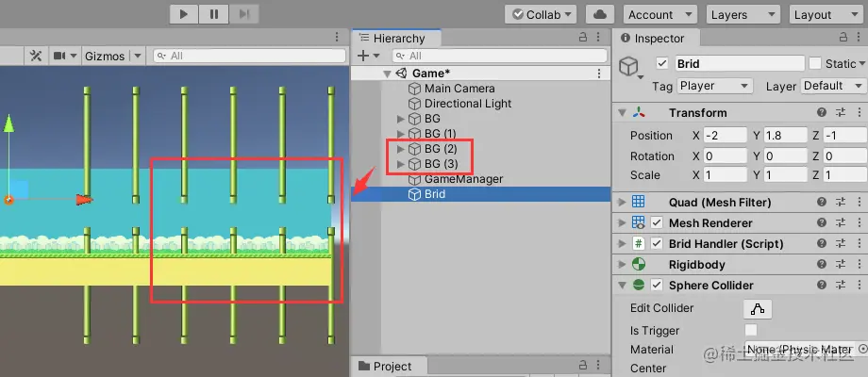This screenshot has width=868, height=377.
Task: Toggle the Brid GameObject active checkbox
Action: [662, 63]
